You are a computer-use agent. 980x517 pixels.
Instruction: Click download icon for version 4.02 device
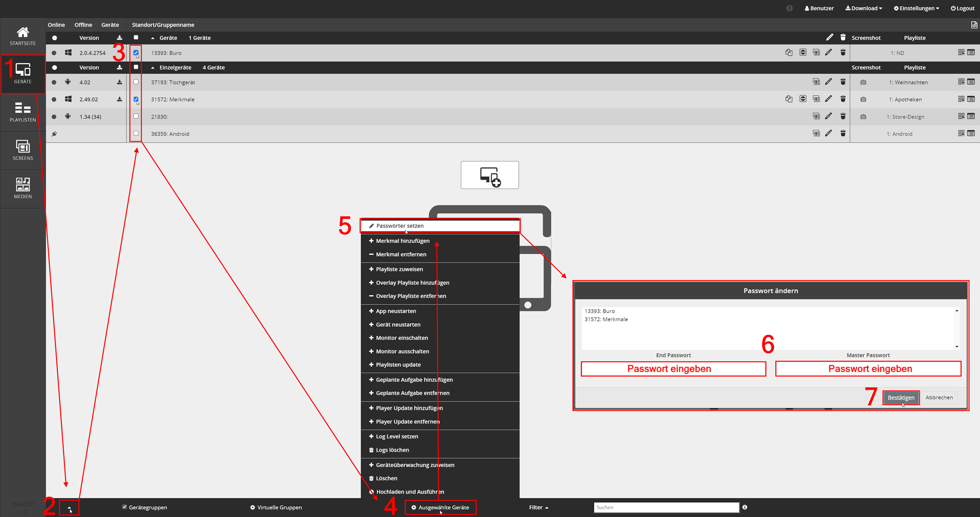(119, 82)
